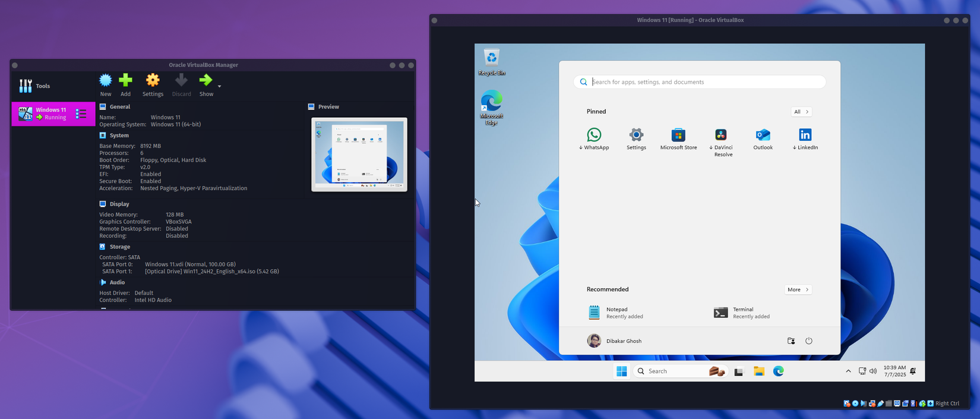
Task: Click the USB devices indicator in VM status bar
Action: 881,404
